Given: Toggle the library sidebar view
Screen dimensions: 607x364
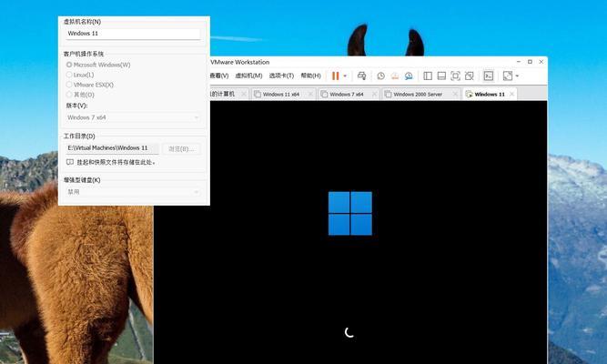Looking at the screenshot, I should coord(428,76).
